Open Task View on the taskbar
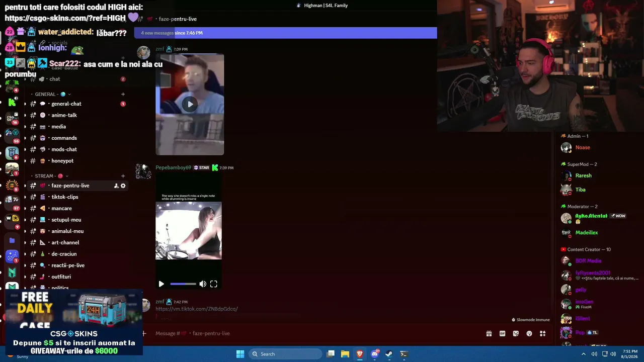Viewport: 644px width, 362px height. [331, 354]
